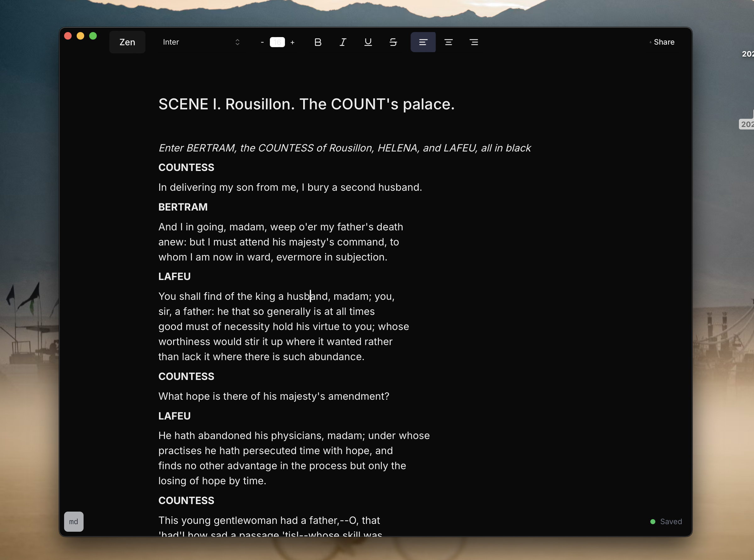Click the font size field
Image resolution: width=754 pixels, height=560 pixels.
(x=277, y=42)
